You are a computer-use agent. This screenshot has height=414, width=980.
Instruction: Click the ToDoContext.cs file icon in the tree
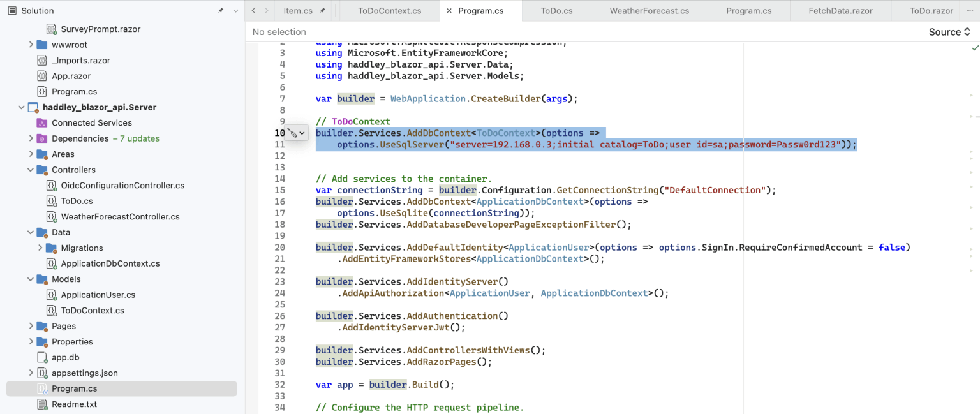tap(51, 311)
